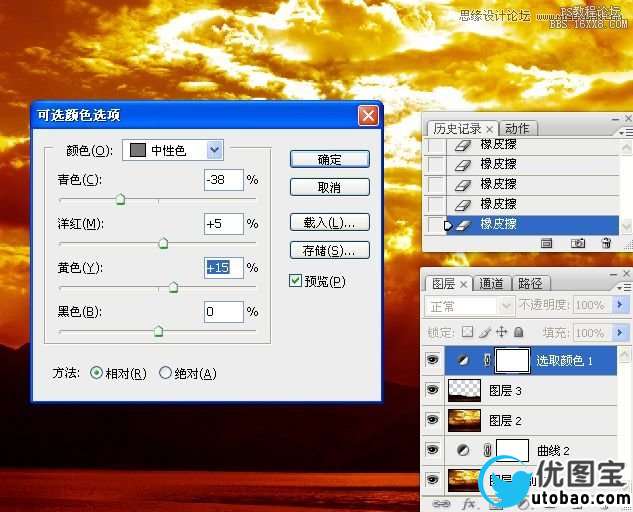This screenshot has width=633, height=512.
Task: Create new document from current history state
Action: point(546,243)
